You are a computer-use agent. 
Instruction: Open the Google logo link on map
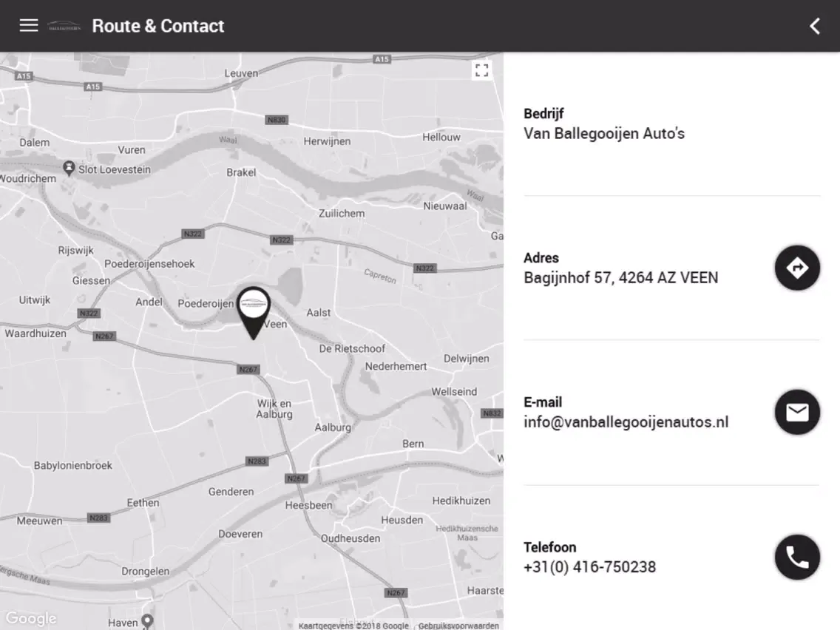pyautogui.click(x=31, y=618)
